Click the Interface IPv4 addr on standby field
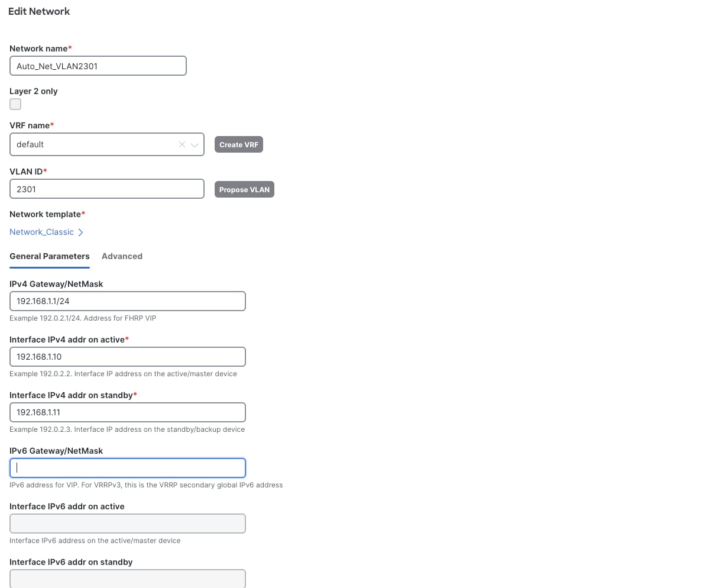 [127, 412]
